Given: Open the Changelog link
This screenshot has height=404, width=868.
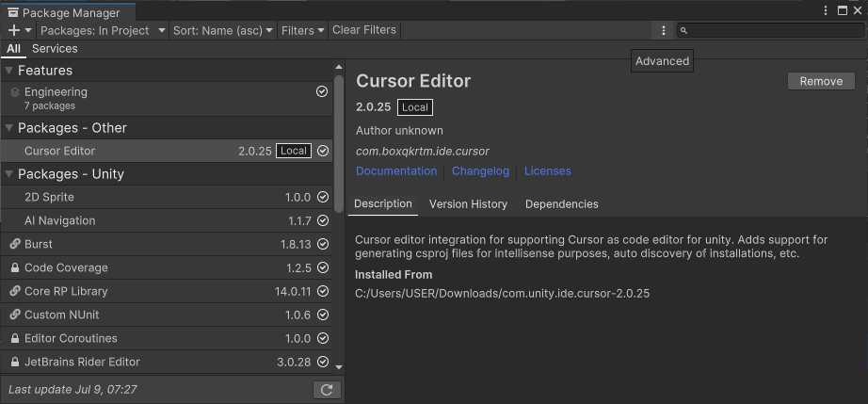Looking at the screenshot, I should coord(480,171).
